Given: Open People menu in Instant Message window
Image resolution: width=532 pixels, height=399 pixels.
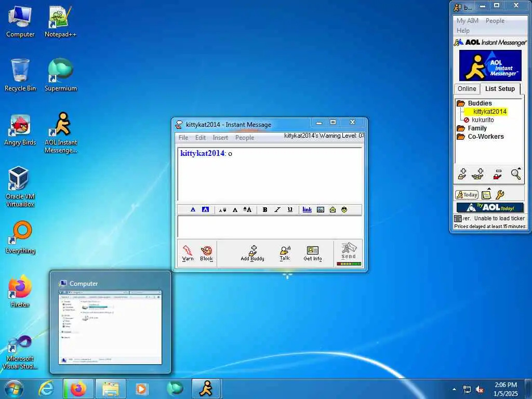Looking at the screenshot, I should point(245,137).
